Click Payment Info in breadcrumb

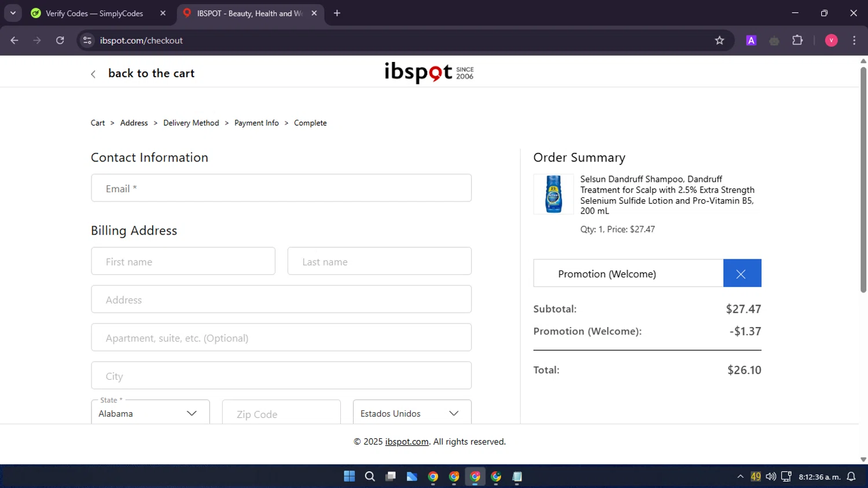click(x=256, y=123)
